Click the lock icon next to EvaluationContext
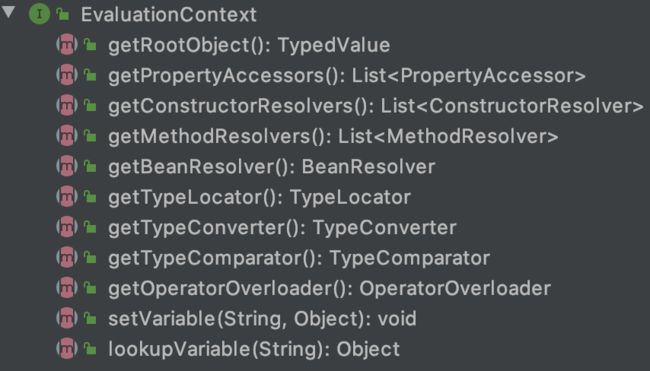This screenshot has height=371, width=650. click(63, 15)
